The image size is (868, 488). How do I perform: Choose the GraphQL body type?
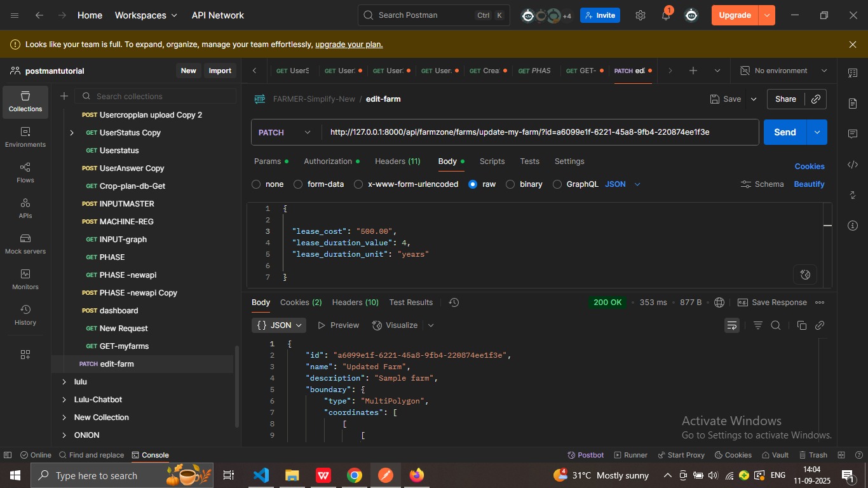[557, 184]
